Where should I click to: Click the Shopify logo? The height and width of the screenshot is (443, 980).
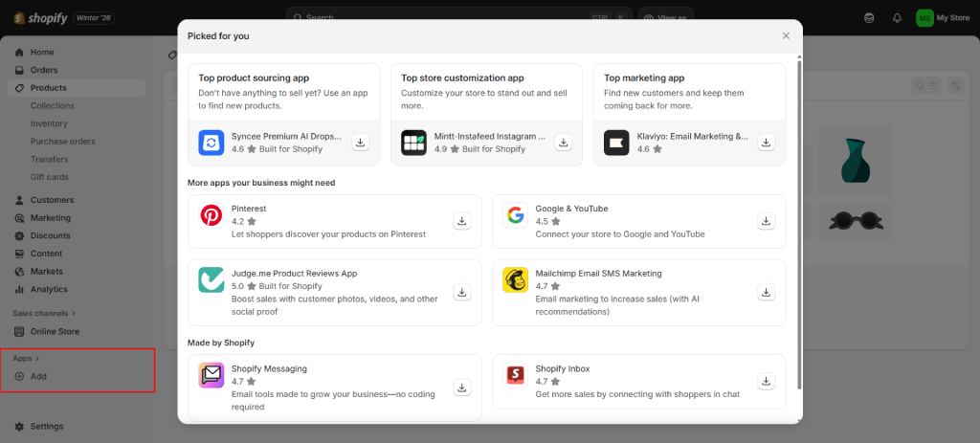point(40,18)
